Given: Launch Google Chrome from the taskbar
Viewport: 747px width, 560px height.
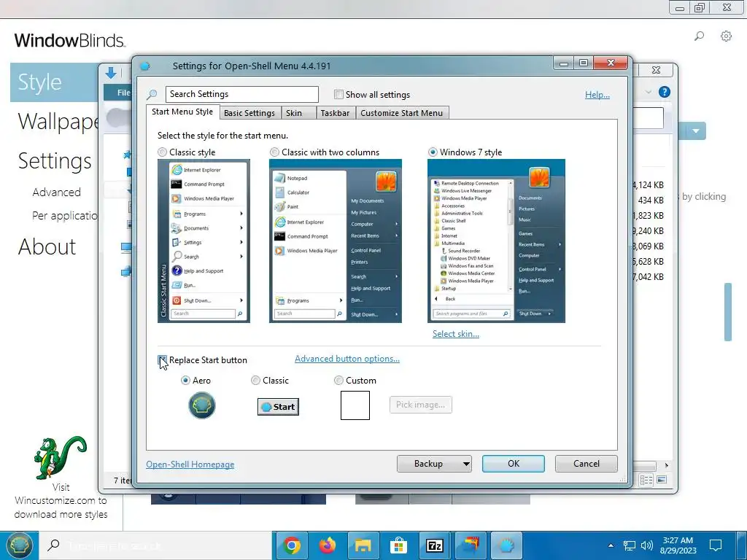Looking at the screenshot, I should tap(292, 545).
